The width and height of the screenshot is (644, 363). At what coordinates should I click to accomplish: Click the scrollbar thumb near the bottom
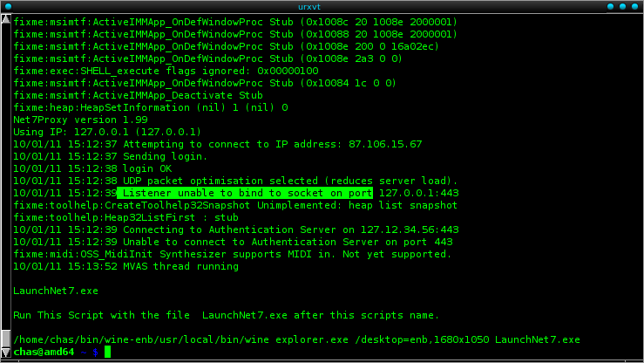(6, 339)
